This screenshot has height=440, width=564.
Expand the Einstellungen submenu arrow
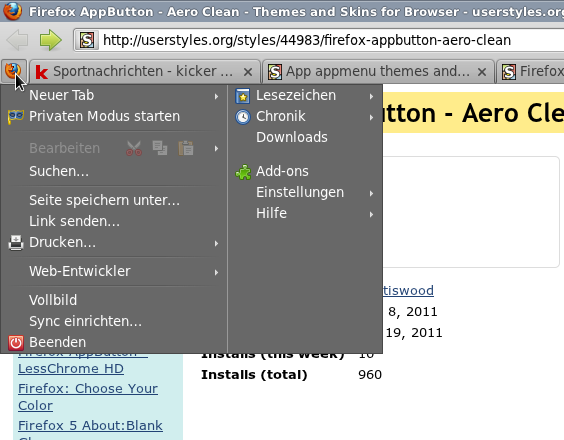point(371,194)
